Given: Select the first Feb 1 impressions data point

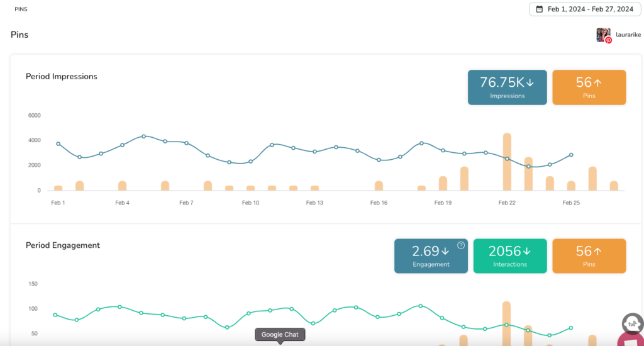Looking at the screenshot, I should coord(58,144).
